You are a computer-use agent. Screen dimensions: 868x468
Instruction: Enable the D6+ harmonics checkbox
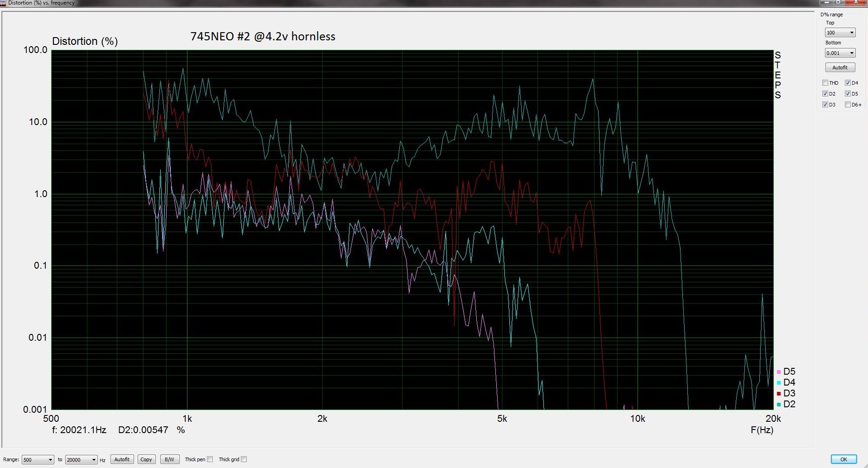coord(848,105)
